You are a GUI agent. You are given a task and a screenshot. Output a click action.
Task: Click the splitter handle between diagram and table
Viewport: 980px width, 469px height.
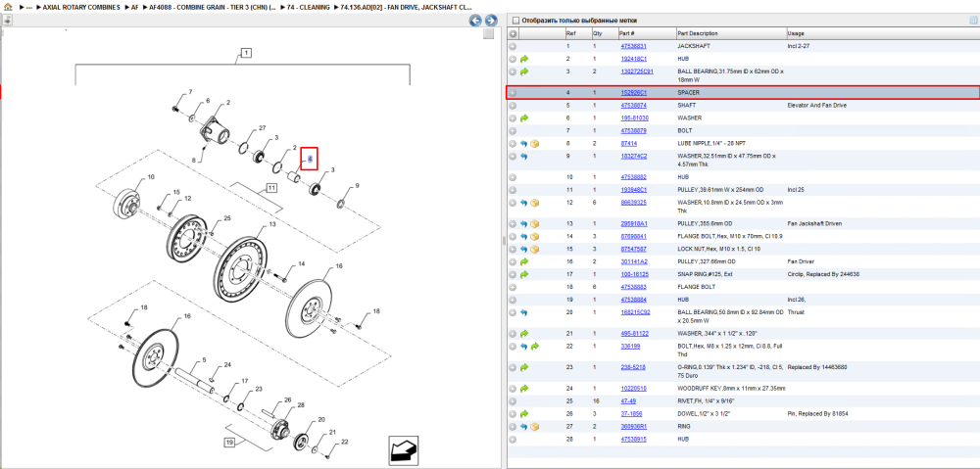coord(503,241)
